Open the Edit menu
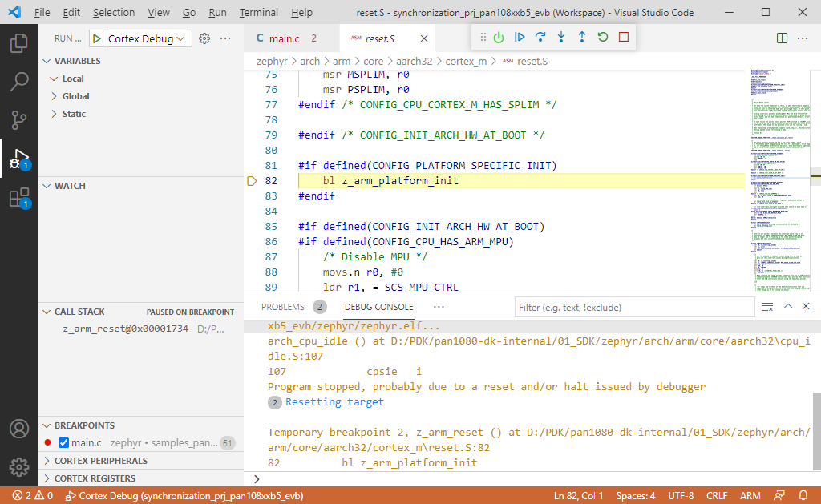The width and height of the screenshot is (821, 504). (x=71, y=12)
